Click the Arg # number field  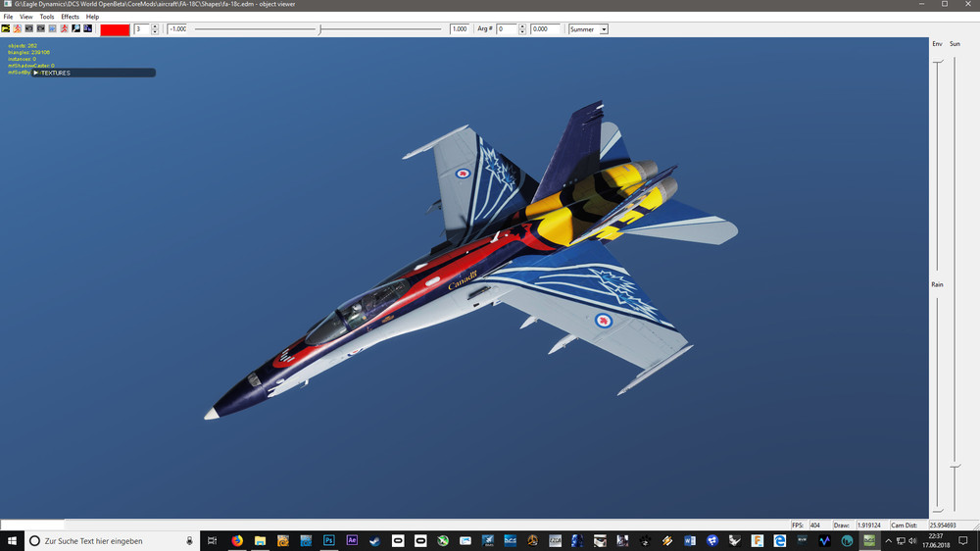pos(507,29)
